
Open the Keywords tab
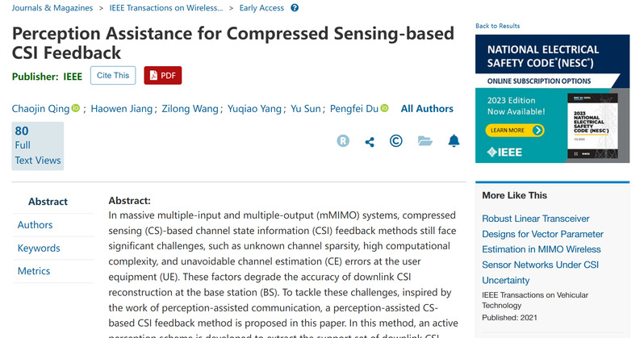(x=39, y=248)
